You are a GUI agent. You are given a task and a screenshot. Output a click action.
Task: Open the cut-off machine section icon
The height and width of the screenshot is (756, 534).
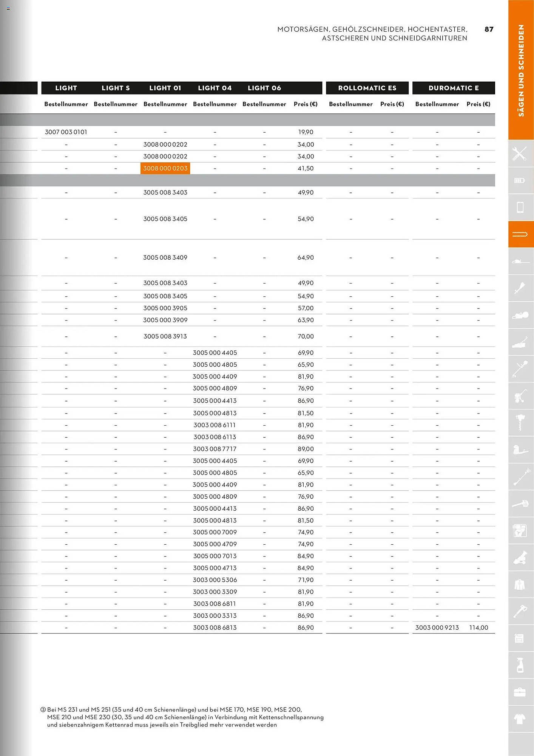(521, 315)
